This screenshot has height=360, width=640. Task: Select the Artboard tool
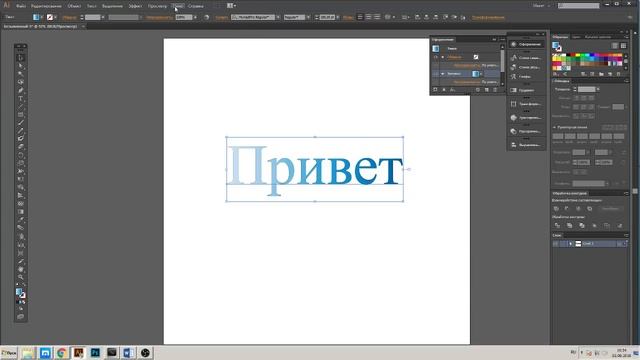pyautogui.click(x=21, y=253)
